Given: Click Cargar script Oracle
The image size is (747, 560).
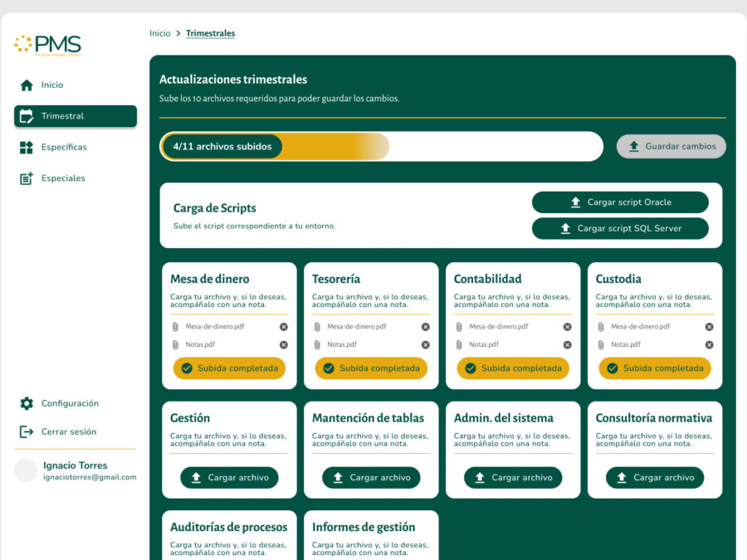Looking at the screenshot, I should click(620, 202).
